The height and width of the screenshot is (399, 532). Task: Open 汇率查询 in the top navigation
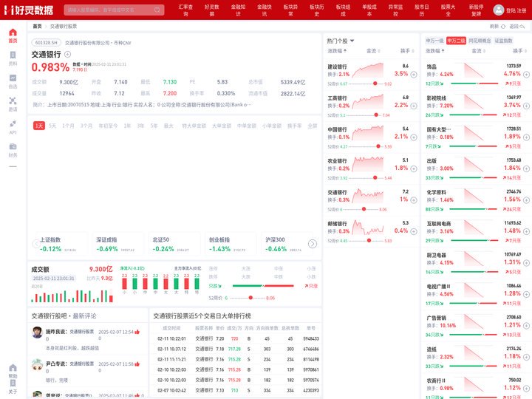(185, 10)
